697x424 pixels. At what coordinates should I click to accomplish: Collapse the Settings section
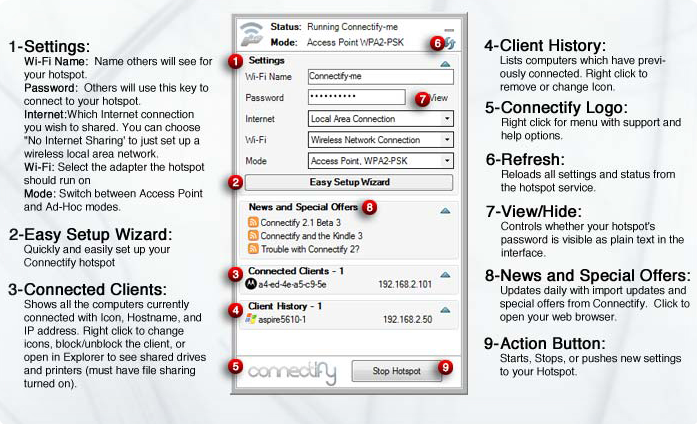[445, 64]
